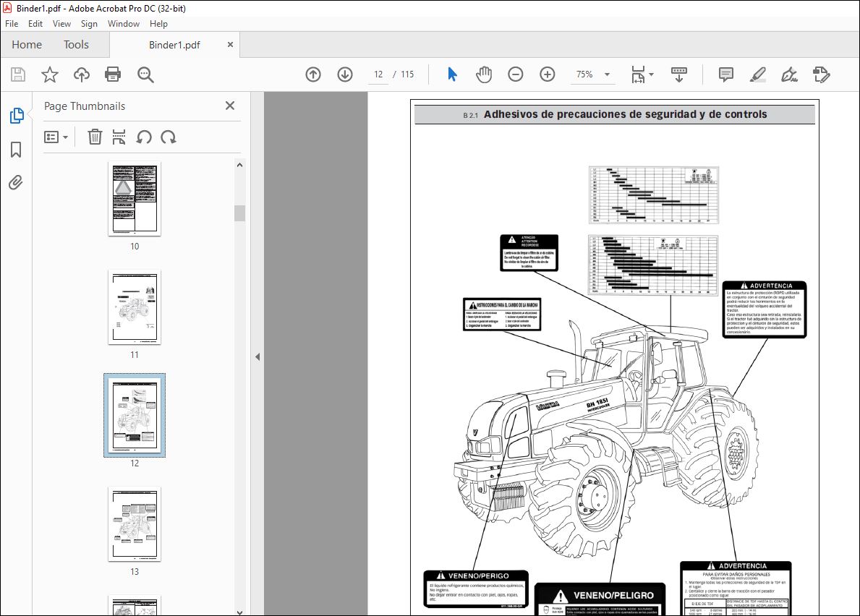Click the thumbnails scrollbar down arrow
This screenshot has width=860, height=616.
click(239, 612)
